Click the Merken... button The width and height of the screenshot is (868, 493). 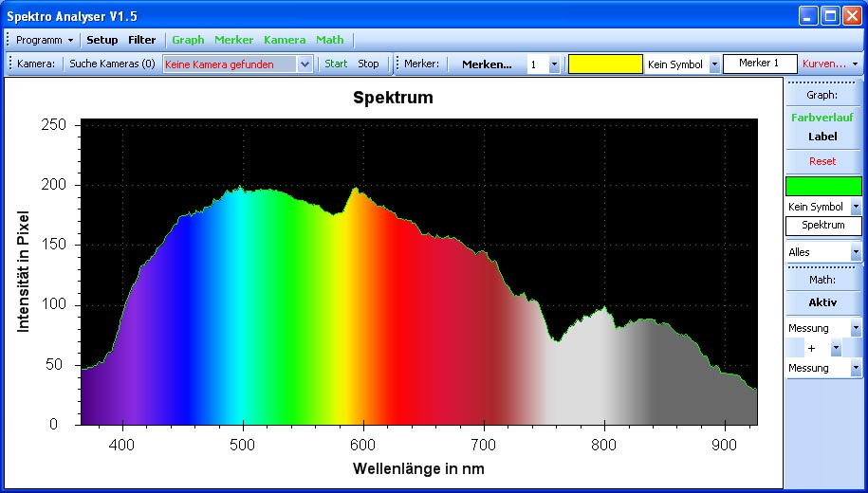pos(487,64)
